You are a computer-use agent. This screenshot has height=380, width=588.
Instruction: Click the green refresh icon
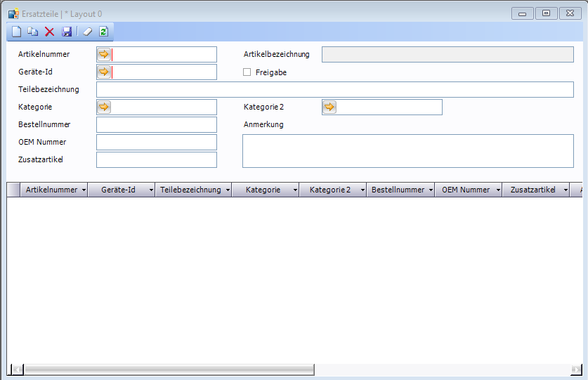tap(103, 32)
